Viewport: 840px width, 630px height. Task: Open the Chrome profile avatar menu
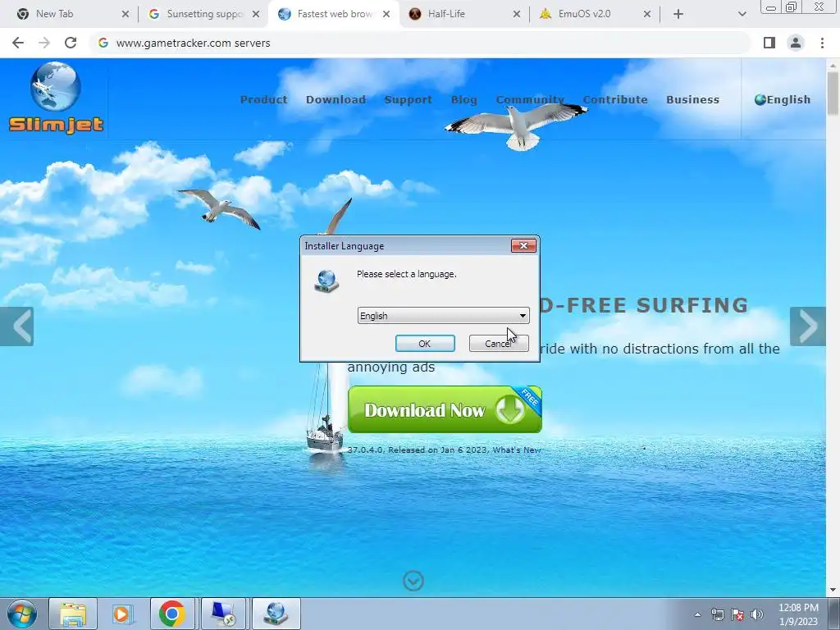point(796,43)
